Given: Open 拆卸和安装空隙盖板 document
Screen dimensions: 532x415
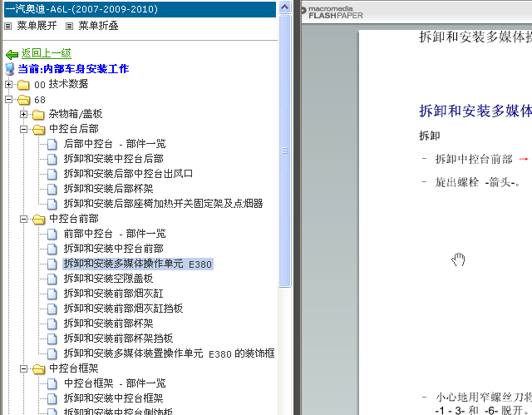Looking at the screenshot, I should click(x=109, y=279).
